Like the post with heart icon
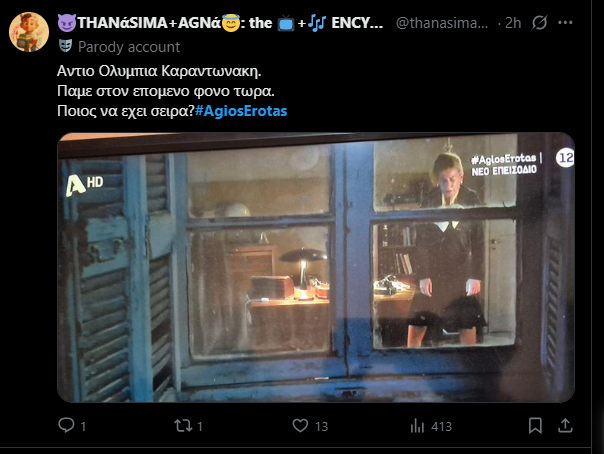The height and width of the screenshot is (454, 604). (x=300, y=426)
